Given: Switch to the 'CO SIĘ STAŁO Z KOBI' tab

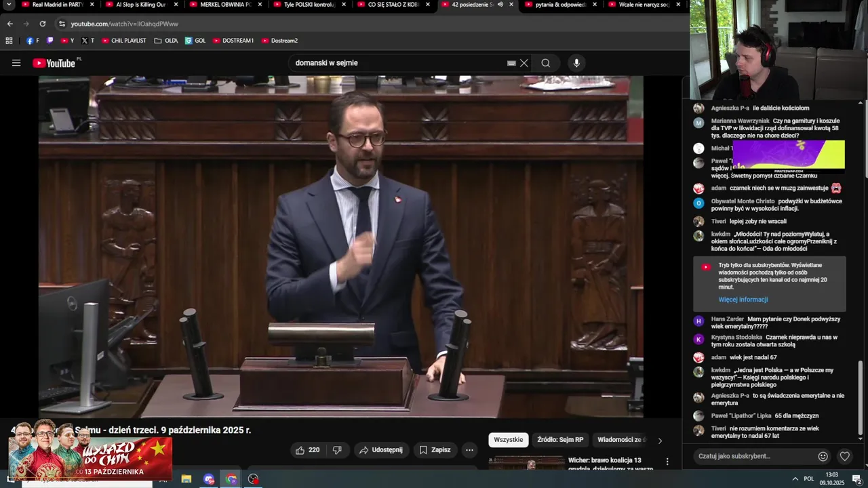Looking at the screenshot, I should 393,5.
